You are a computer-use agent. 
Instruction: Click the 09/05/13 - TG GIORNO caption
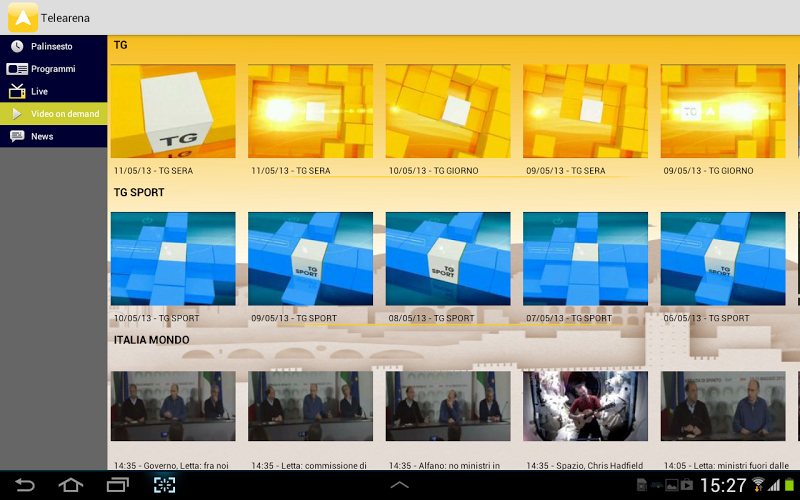tap(708, 171)
